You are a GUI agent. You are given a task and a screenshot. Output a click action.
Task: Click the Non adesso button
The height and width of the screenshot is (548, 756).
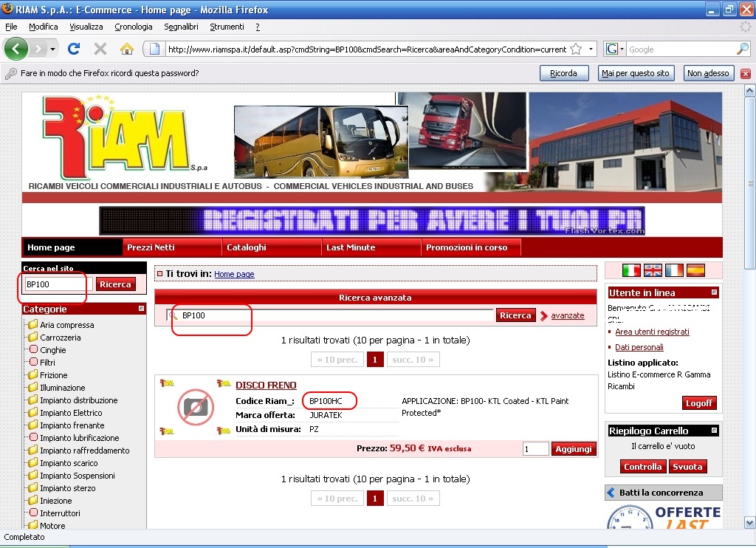click(708, 73)
